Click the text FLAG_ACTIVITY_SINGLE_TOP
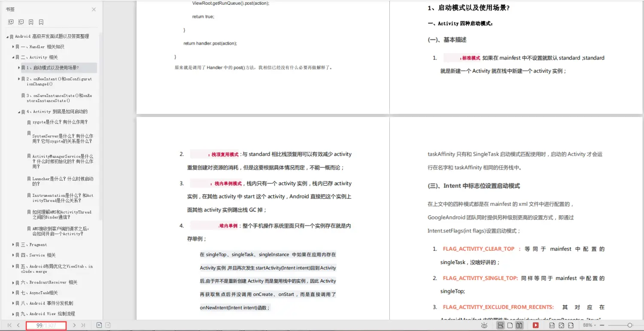Image resolution: width=644 pixels, height=331 pixels. (x=480, y=278)
